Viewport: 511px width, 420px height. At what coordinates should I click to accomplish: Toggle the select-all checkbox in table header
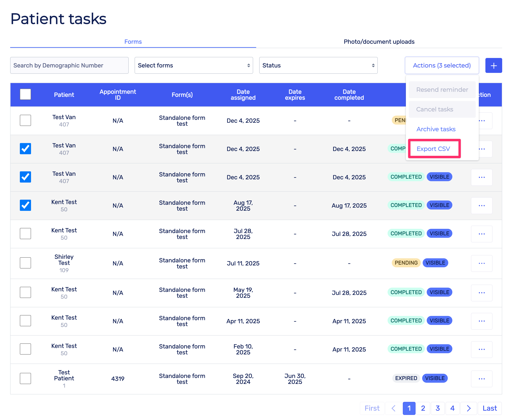(x=25, y=94)
